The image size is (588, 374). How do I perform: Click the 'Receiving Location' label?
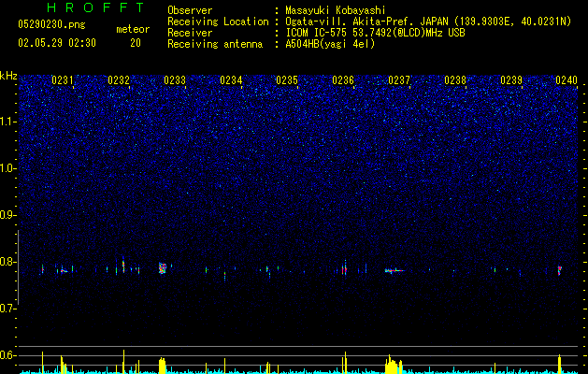[218, 22]
